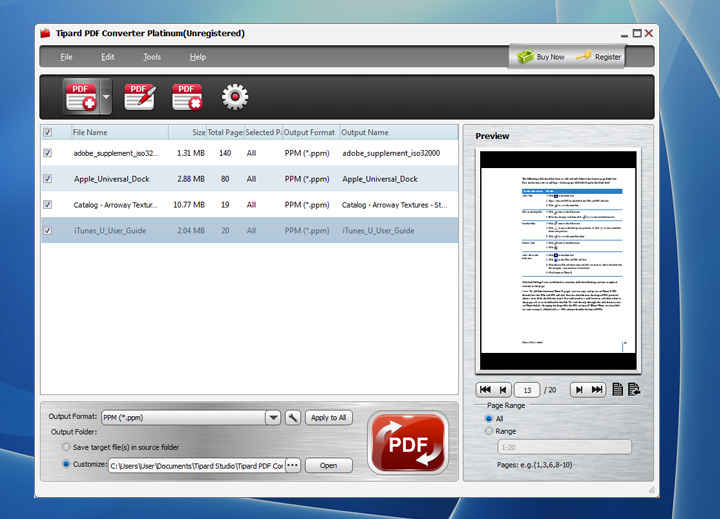This screenshot has height=519, width=720.
Task: Select the Range page range option
Action: click(489, 431)
